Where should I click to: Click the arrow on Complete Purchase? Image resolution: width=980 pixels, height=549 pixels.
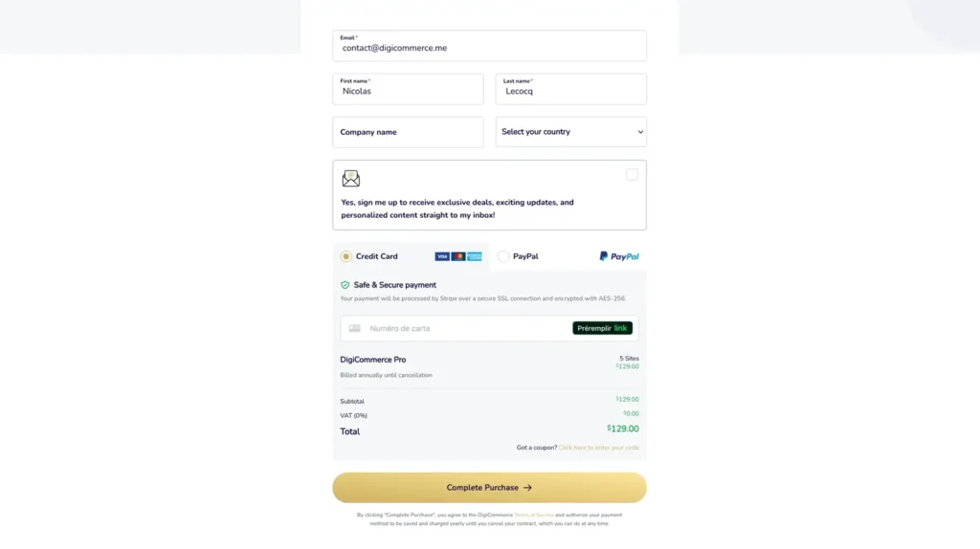click(x=527, y=488)
